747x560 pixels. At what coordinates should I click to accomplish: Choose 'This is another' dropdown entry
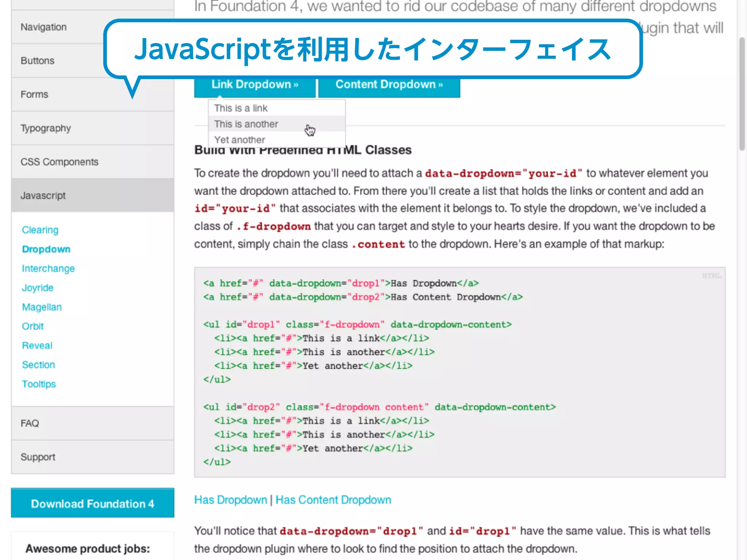pos(277,124)
